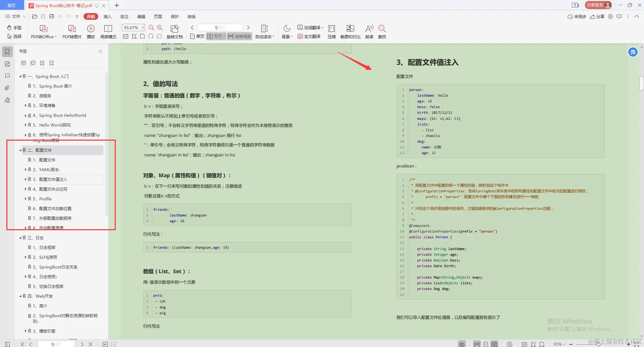Viewport: 644px width, 347px height.
Task: Expand the 2、YAML语法 bookmark
Action: 25,170
